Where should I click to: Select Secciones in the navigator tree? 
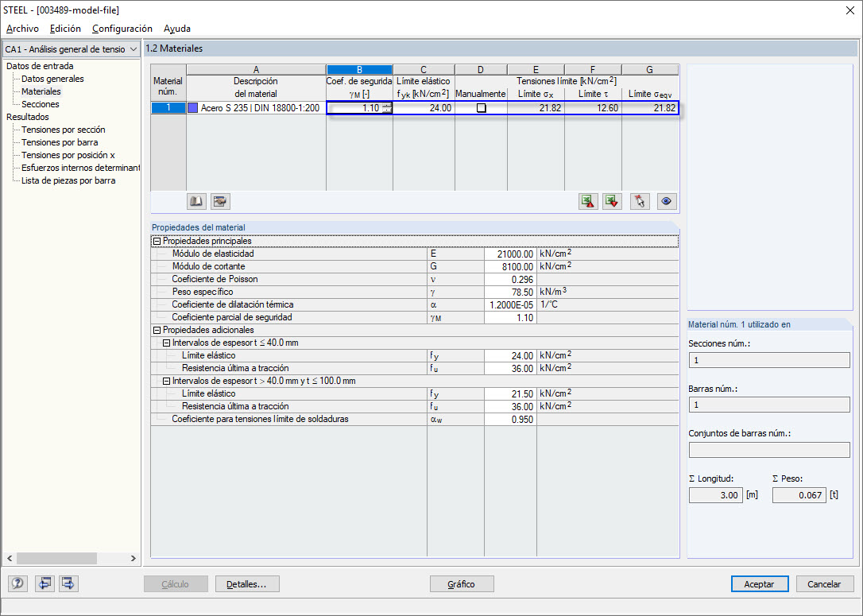pyautogui.click(x=41, y=104)
